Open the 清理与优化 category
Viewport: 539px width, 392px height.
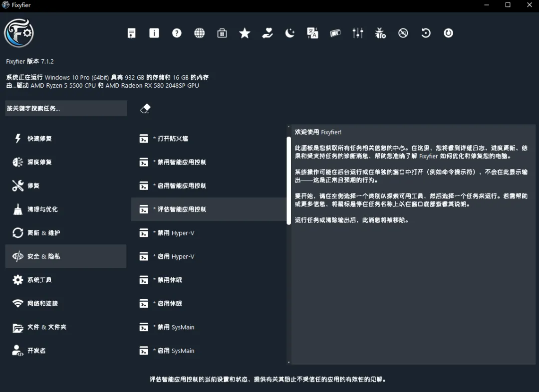click(66, 209)
